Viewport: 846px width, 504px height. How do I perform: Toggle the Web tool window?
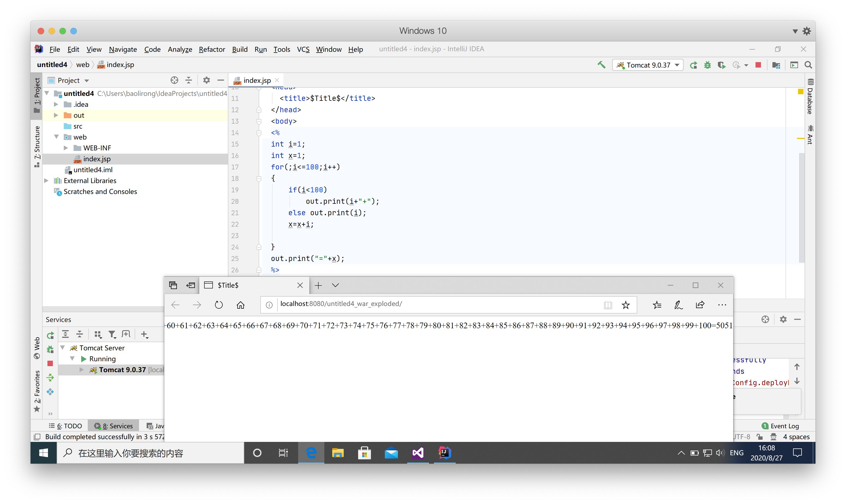[37, 348]
